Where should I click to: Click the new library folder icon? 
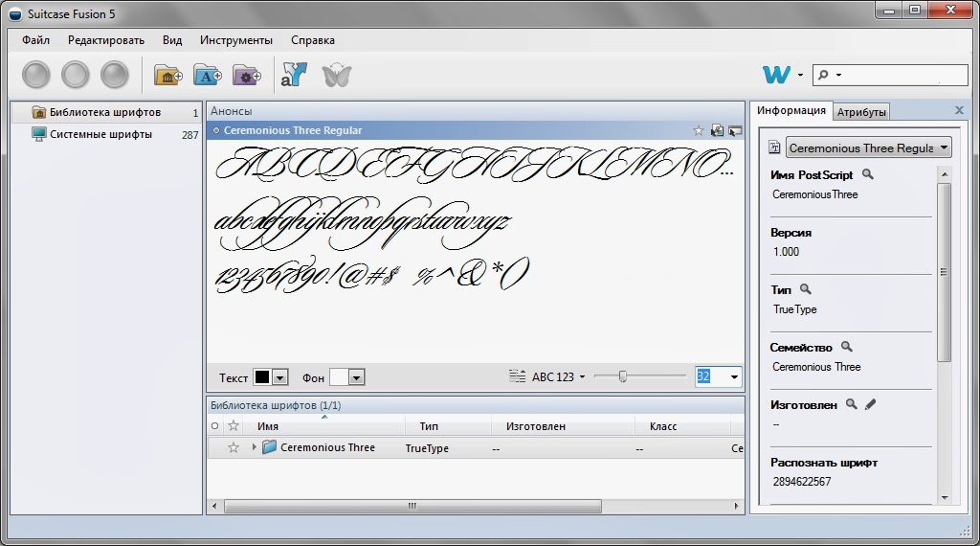pyautogui.click(x=168, y=76)
